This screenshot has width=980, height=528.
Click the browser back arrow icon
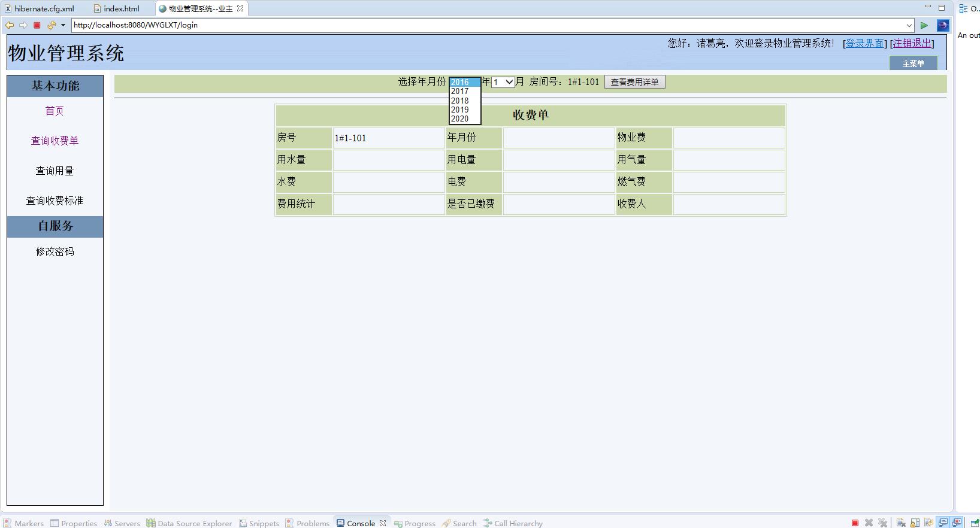[x=9, y=25]
